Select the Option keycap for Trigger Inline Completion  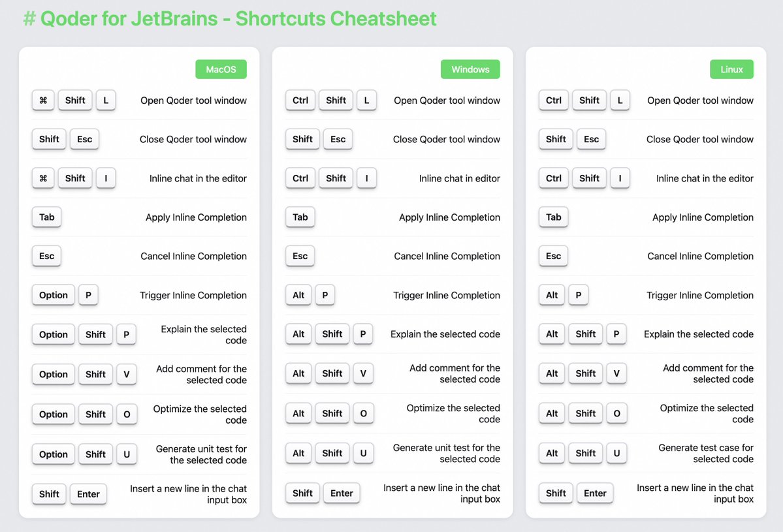tap(53, 295)
